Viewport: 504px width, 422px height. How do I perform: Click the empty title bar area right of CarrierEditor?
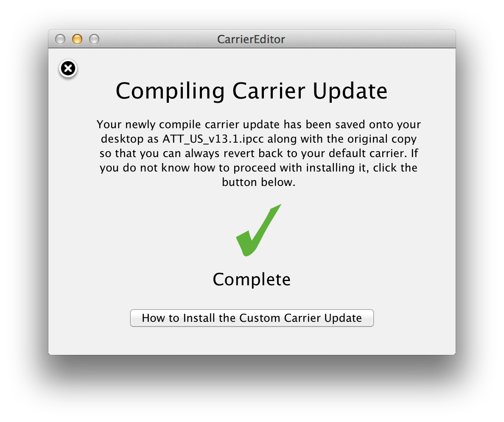pyautogui.click(x=370, y=39)
